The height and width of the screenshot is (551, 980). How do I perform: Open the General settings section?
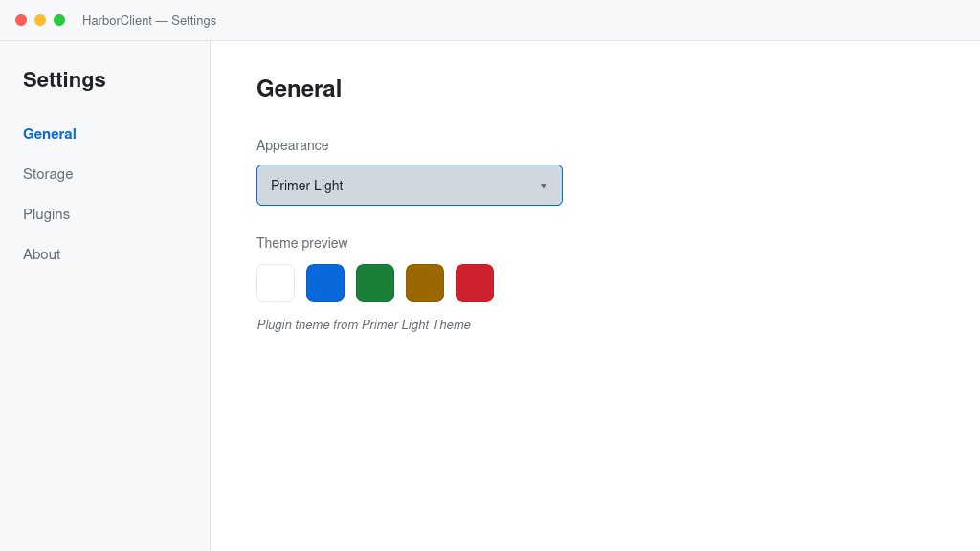(50, 134)
